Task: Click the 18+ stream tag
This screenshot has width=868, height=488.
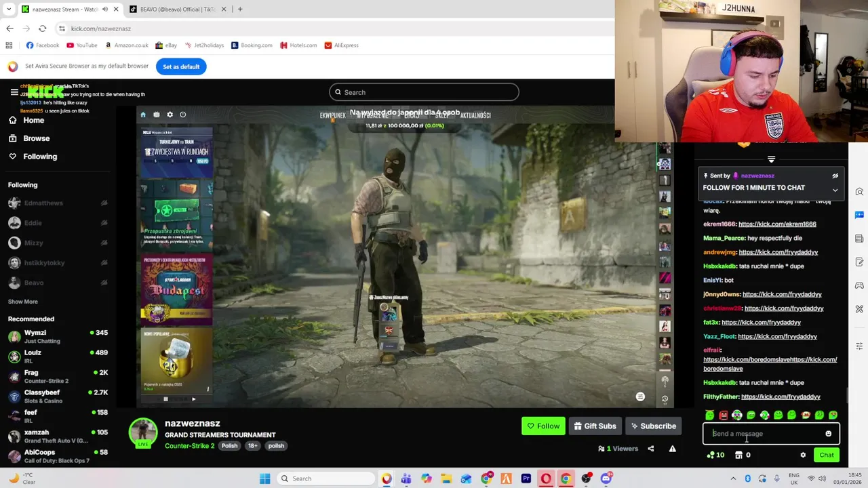Action: (252, 446)
